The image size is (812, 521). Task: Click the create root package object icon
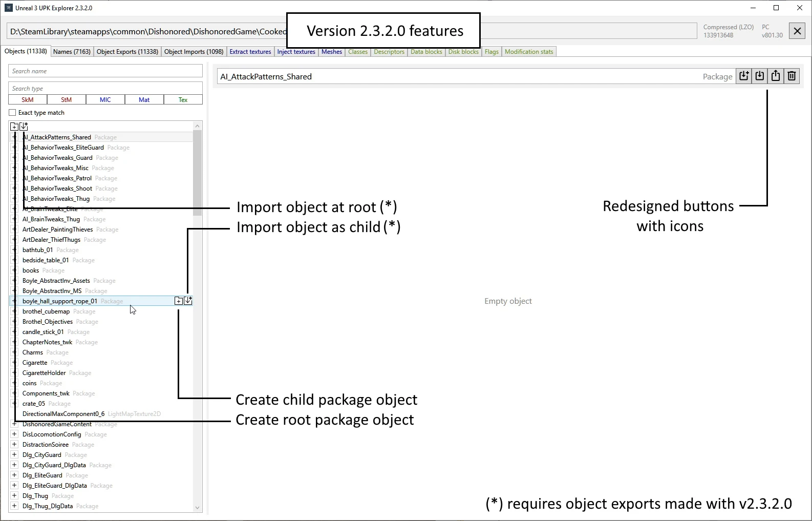point(14,127)
